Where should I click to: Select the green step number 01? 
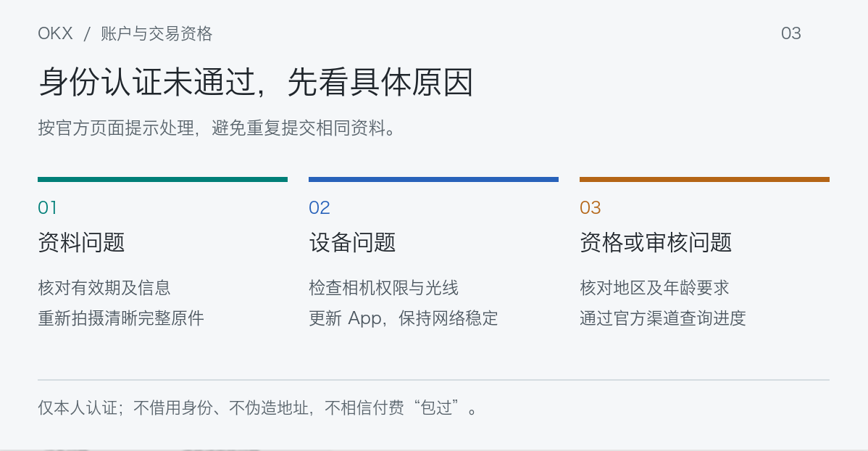(x=48, y=208)
